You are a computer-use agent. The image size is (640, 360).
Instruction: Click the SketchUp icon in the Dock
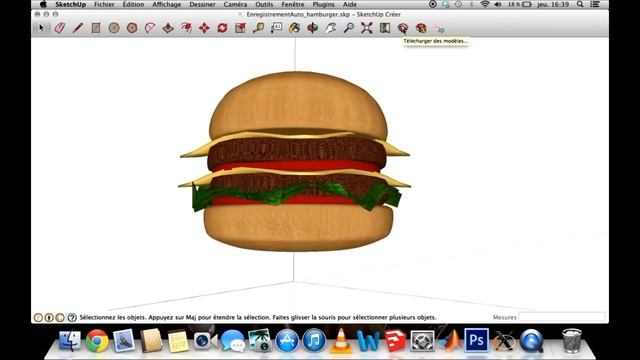395,340
